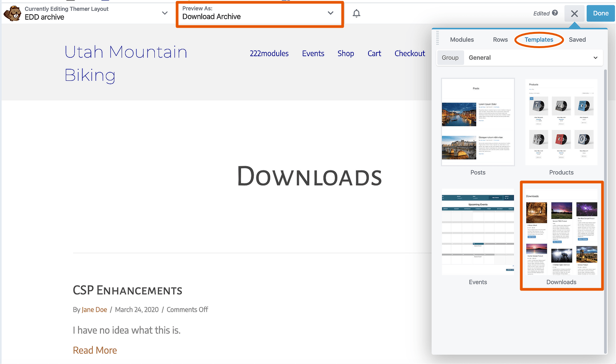Switch to the Modules tab
The image size is (616, 364).
coord(462,40)
